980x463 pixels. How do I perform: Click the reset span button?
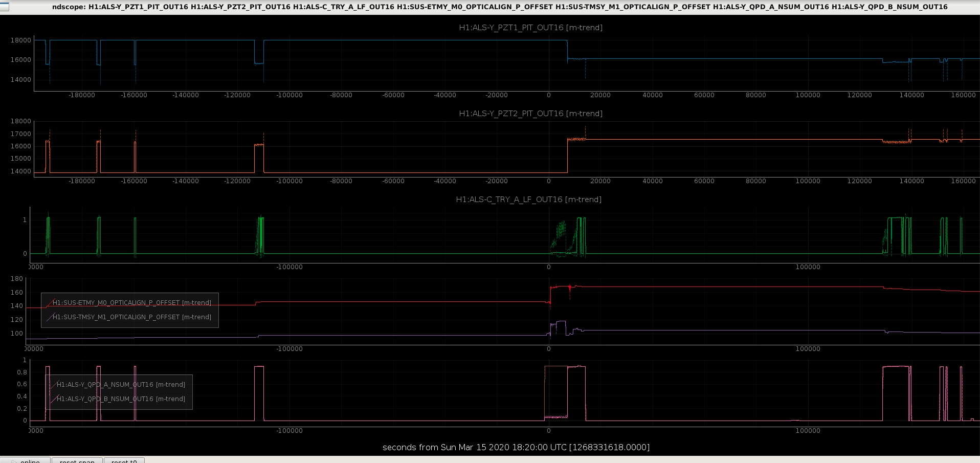pos(77,460)
